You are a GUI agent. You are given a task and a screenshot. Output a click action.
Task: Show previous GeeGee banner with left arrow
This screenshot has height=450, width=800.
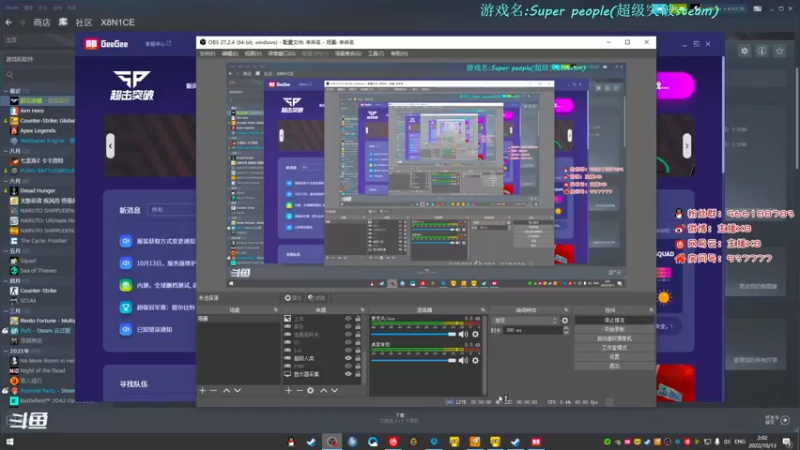tap(110, 146)
